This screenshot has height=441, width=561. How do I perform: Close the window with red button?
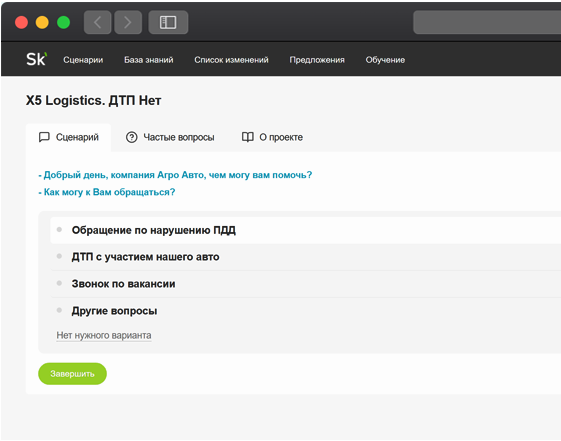[x=21, y=22]
